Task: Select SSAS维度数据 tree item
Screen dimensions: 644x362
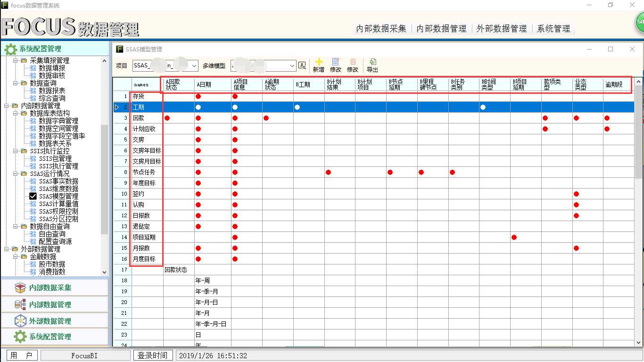Action: pyautogui.click(x=58, y=189)
